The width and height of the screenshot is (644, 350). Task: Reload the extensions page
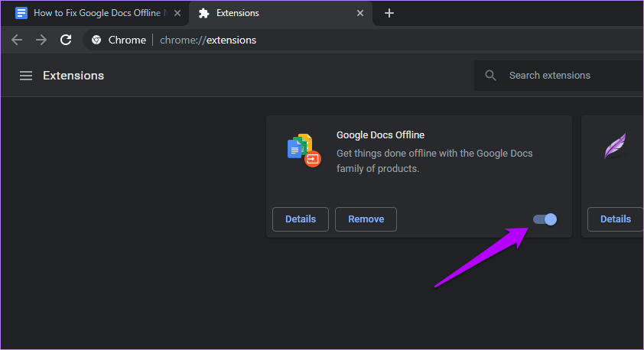(x=66, y=40)
